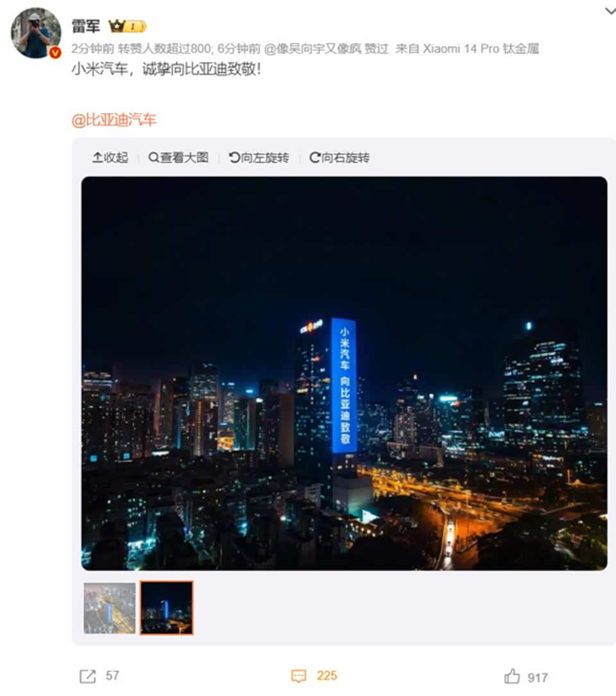The width and height of the screenshot is (616, 696).
Task: Select the first daytime city thumbnail
Action: click(x=110, y=607)
